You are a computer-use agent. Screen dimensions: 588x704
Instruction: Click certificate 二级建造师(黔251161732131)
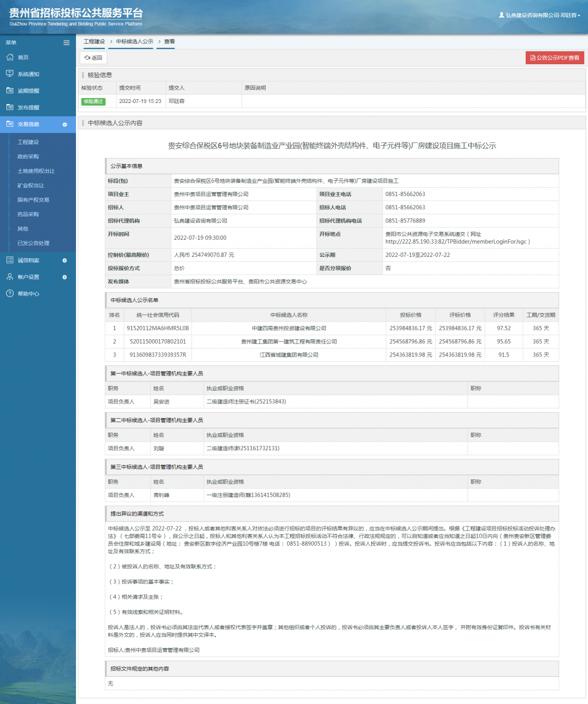[x=243, y=448]
